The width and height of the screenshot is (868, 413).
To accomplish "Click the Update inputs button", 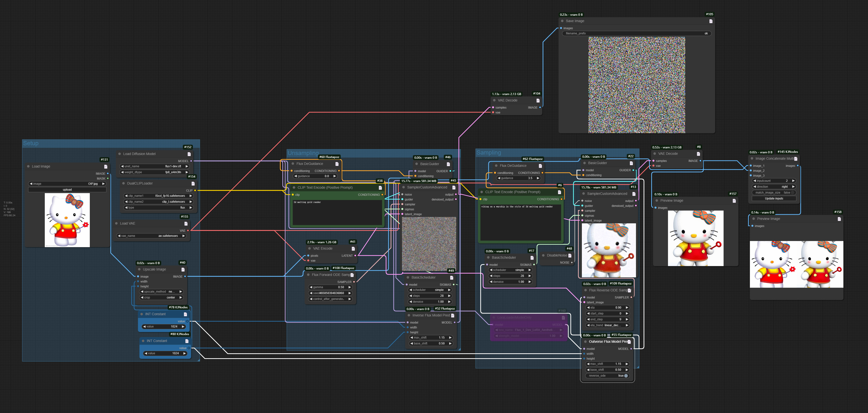I will tap(774, 198).
